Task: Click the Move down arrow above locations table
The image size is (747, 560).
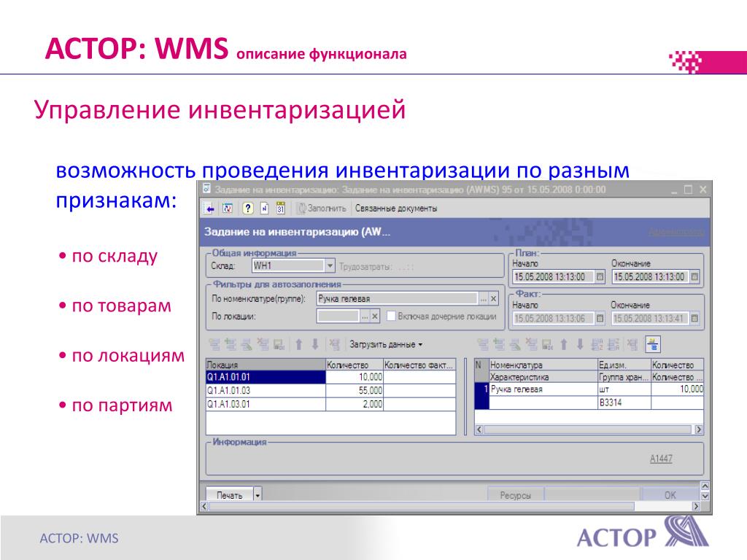Action: 315,344
